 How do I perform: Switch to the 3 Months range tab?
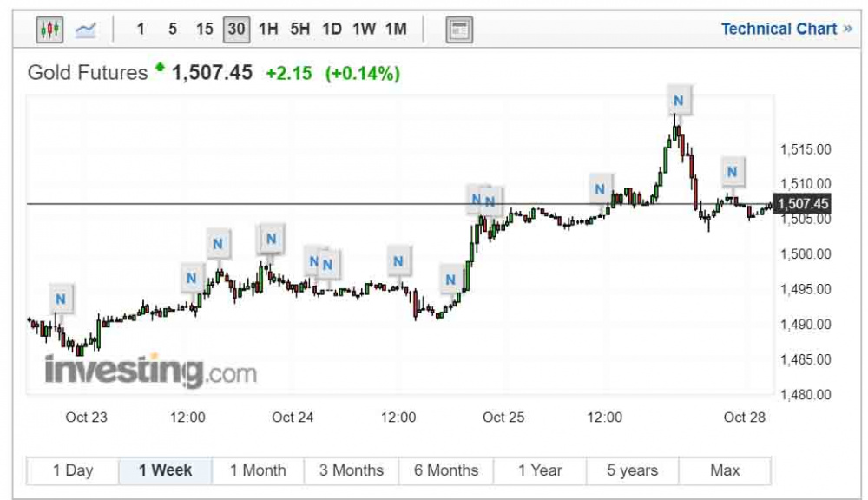351,470
